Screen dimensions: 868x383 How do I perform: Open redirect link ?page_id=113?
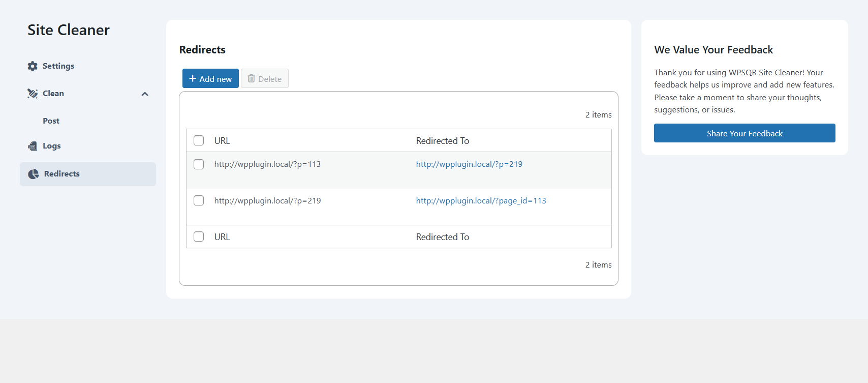(481, 201)
